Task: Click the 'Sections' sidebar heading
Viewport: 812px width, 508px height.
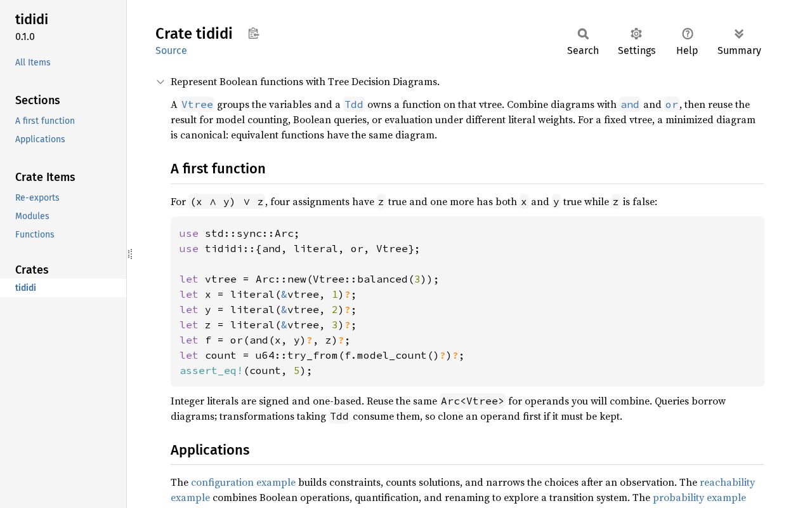Action: tap(37, 100)
